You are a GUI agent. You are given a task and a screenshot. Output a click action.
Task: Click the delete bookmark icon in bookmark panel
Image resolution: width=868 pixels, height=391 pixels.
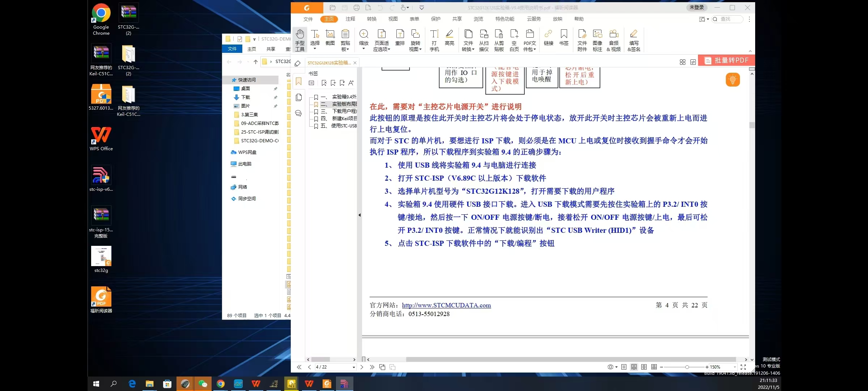click(x=324, y=83)
